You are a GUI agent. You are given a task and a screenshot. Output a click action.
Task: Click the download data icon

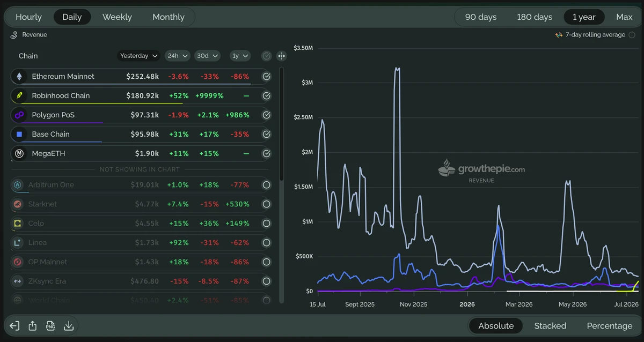coord(69,326)
